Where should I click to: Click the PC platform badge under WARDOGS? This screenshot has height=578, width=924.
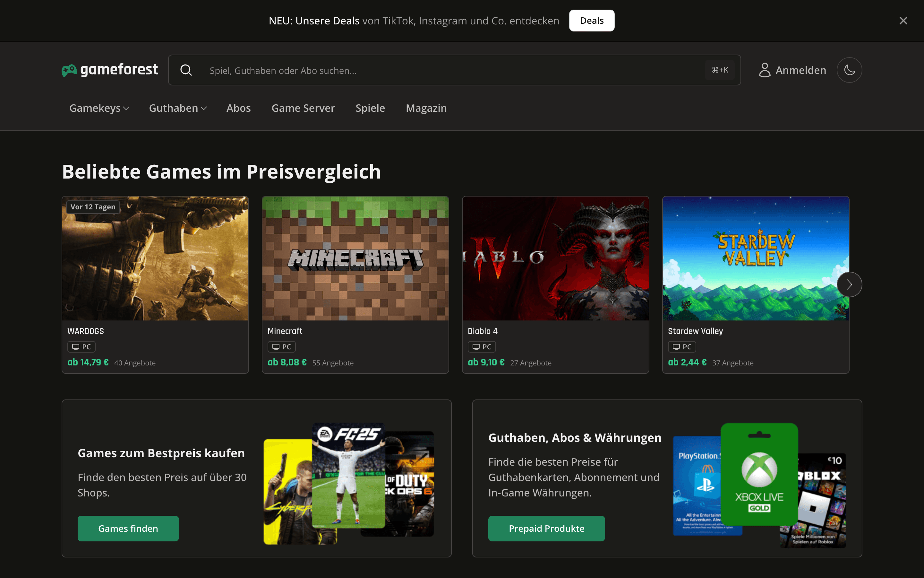pyautogui.click(x=81, y=347)
